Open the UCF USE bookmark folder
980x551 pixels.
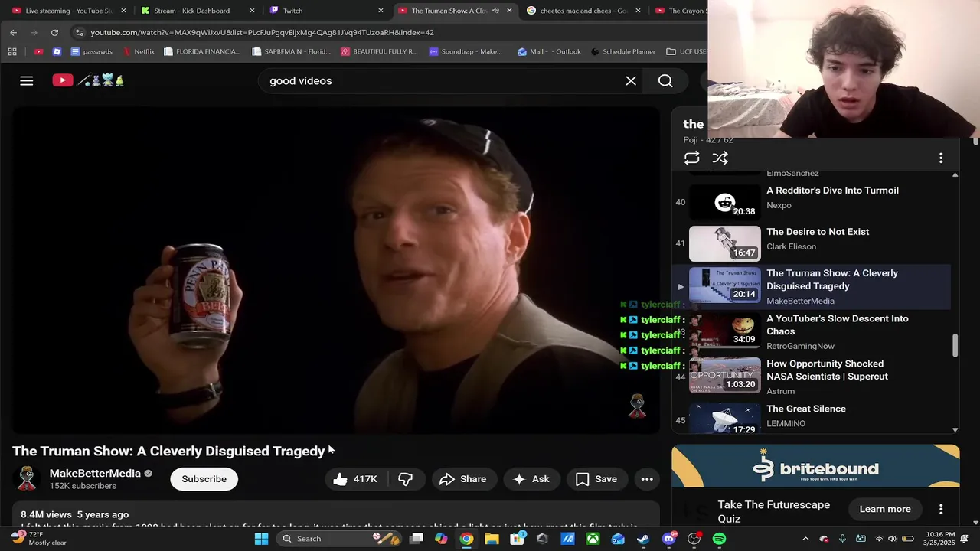pos(687,51)
